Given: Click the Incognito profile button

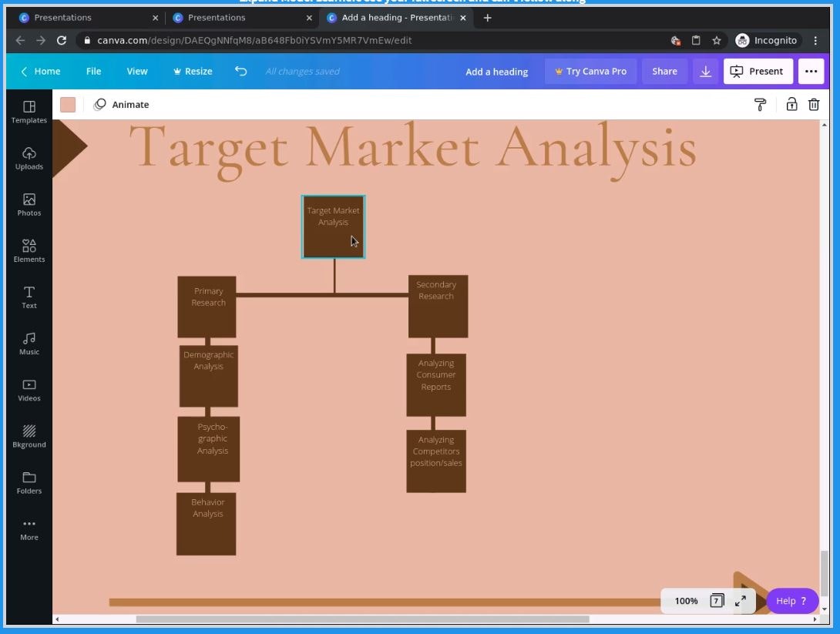Looking at the screenshot, I should [x=766, y=40].
